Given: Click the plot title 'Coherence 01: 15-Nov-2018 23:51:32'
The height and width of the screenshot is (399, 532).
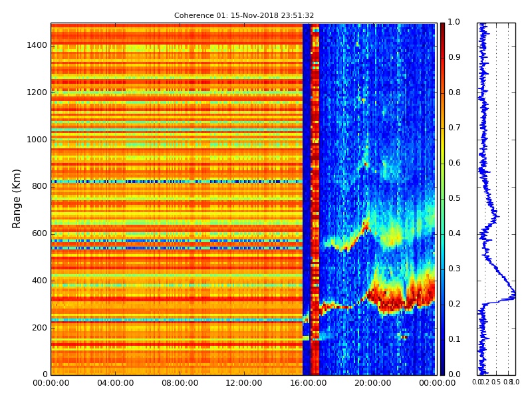Looking at the screenshot, I should tap(244, 15).
